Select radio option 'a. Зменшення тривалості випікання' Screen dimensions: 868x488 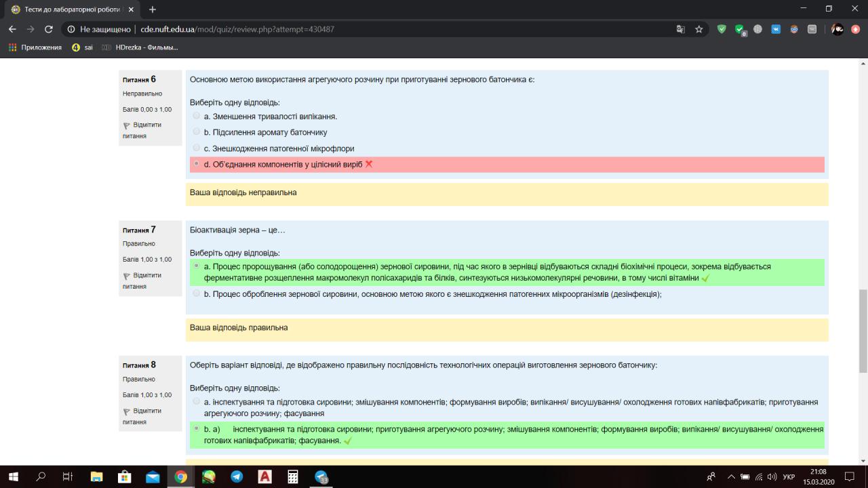tap(197, 116)
